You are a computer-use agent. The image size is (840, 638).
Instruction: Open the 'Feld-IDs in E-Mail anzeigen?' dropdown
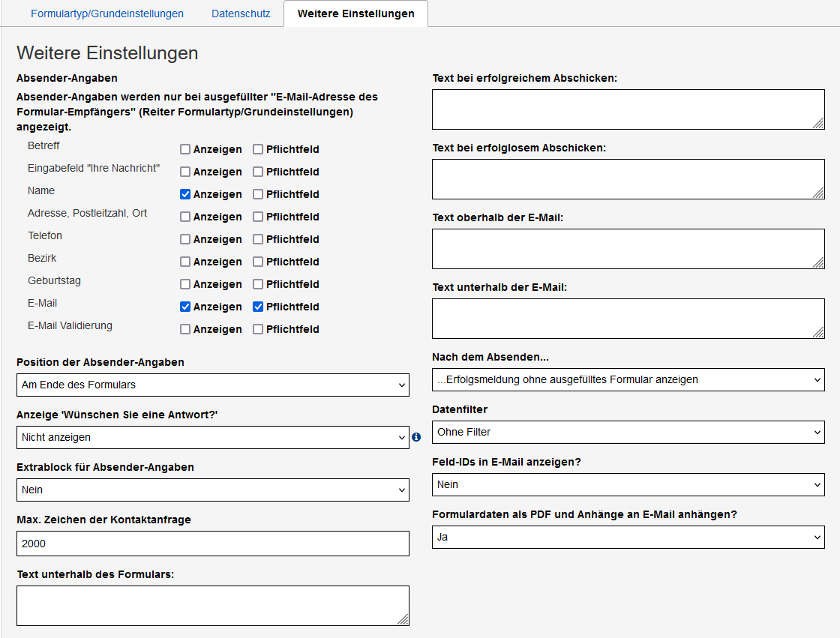pyautogui.click(x=628, y=484)
